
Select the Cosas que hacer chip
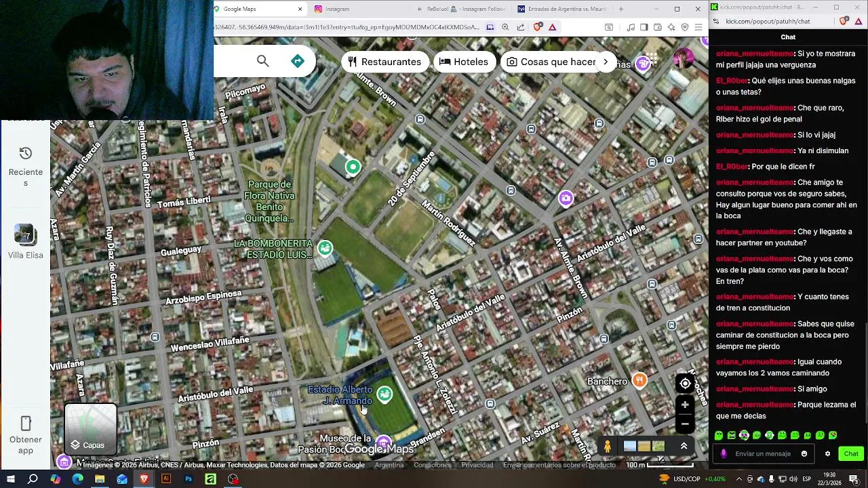coord(551,62)
